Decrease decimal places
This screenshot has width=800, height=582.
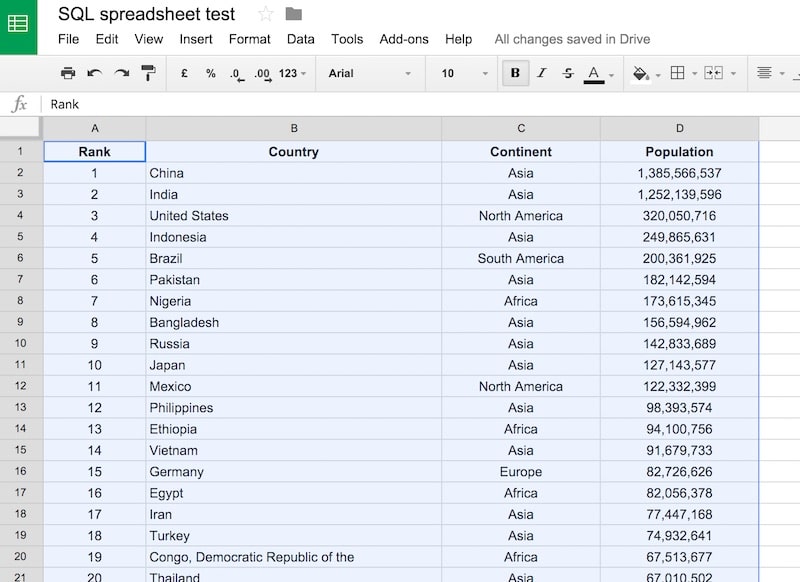click(237, 73)
